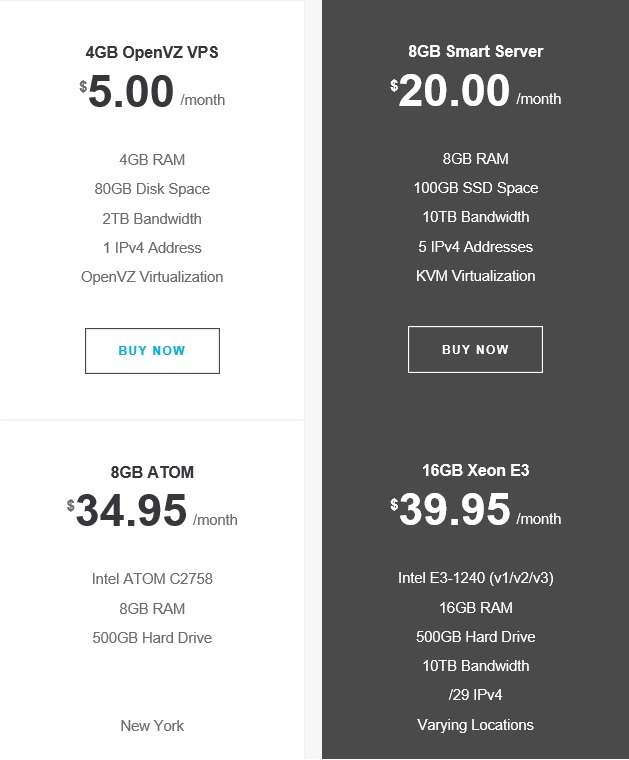Select the Varying Locations text
The width and height of the screenshot is (629, 760).
(x=475, y=725)
